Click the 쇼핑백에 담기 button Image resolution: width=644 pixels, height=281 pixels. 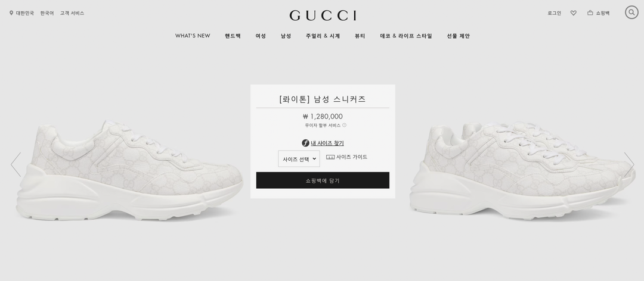tap(323, 180)
